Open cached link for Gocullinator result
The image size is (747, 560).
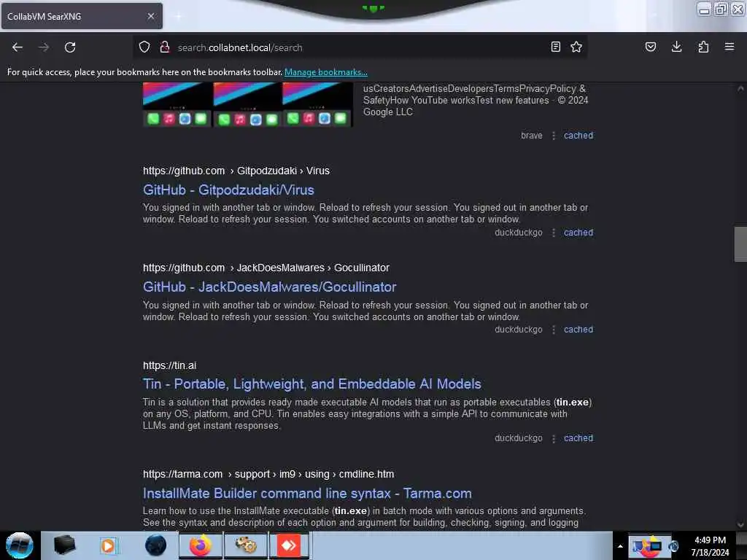[578, 330]
